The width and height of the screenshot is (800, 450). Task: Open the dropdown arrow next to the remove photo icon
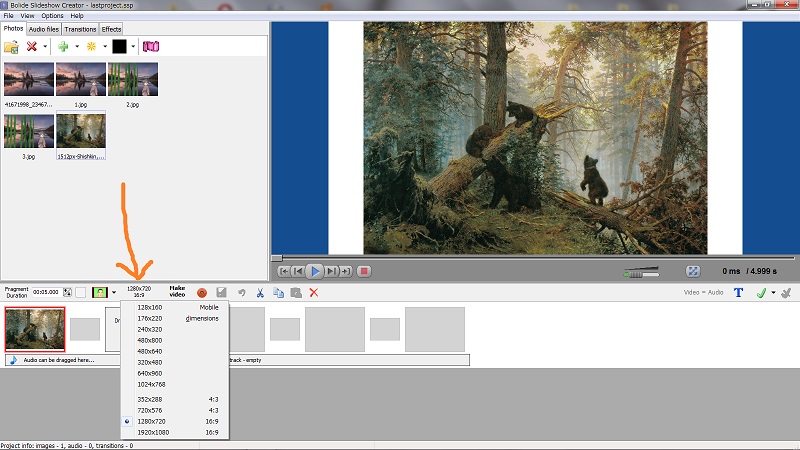coord(45,46)
